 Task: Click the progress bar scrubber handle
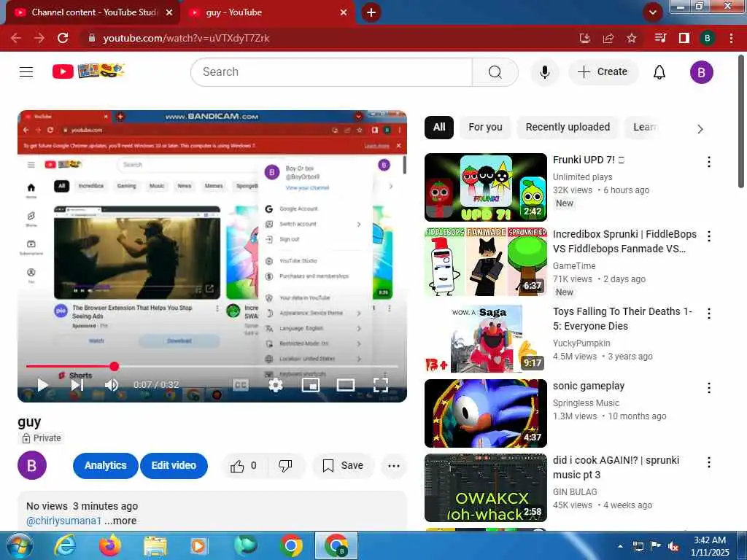tap(115, 366)
